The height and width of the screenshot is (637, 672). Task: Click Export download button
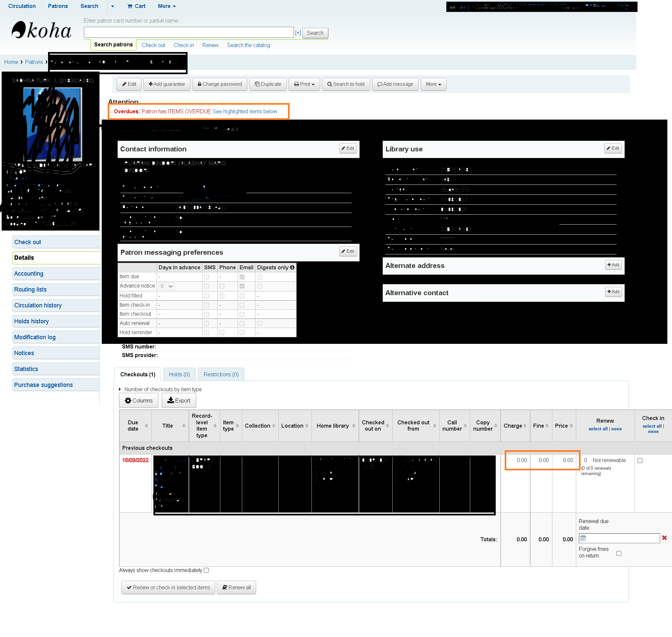point(179,401)
